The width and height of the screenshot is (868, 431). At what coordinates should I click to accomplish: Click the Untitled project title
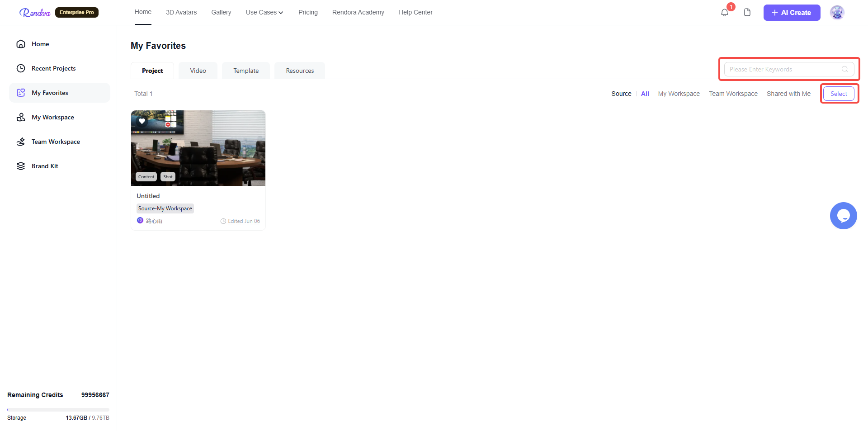point(148,196)
